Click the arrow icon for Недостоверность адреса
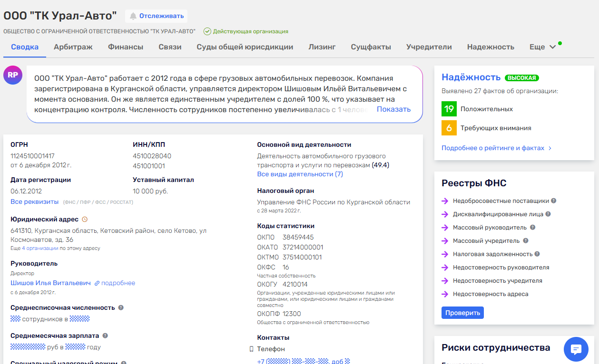Viewport: 599px width, 364px height. pyautogui.click(x=445, y=294)
